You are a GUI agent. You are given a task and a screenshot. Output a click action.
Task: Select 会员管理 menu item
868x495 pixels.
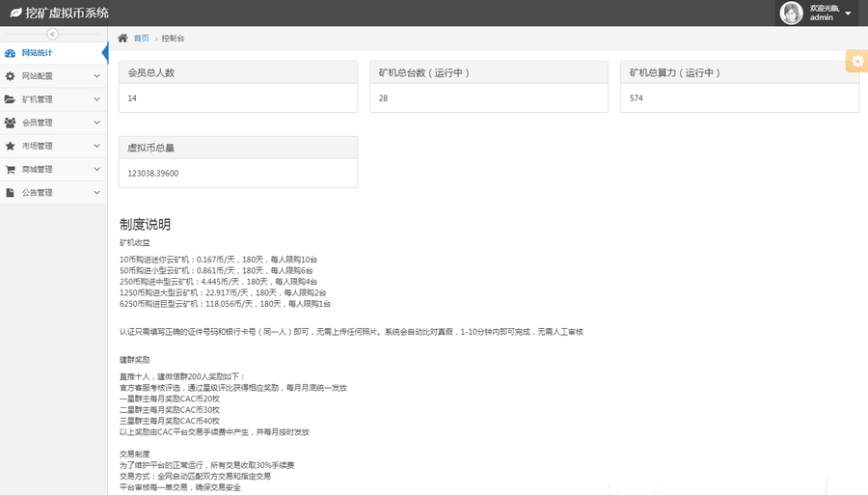pyautogui.click(x=38, y=123)
